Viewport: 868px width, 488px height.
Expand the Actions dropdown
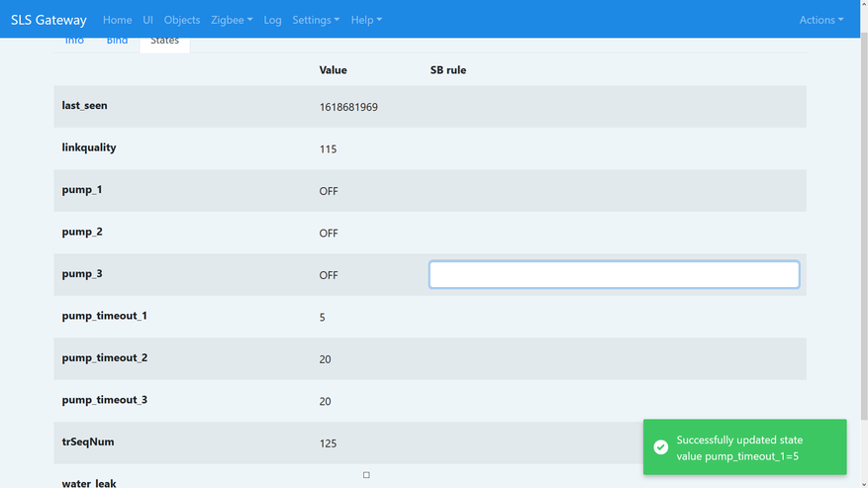coord(820,20)
